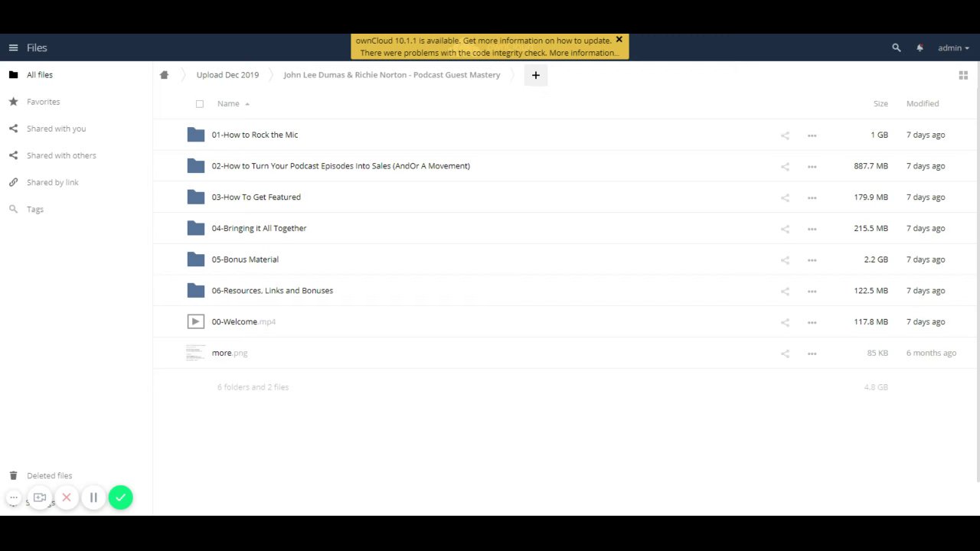
Task: Share the 01-How to Rock the Mic folder
Action: pos(785,135)
